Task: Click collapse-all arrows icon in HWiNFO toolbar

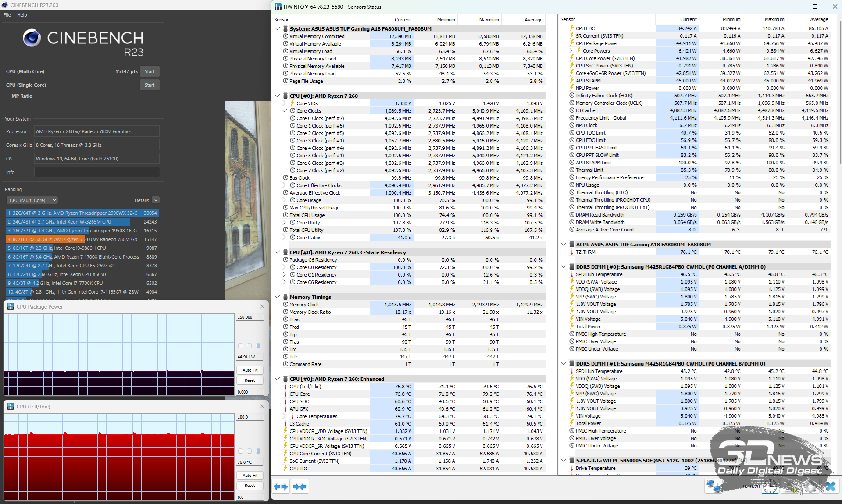Action: pos(300,486)
